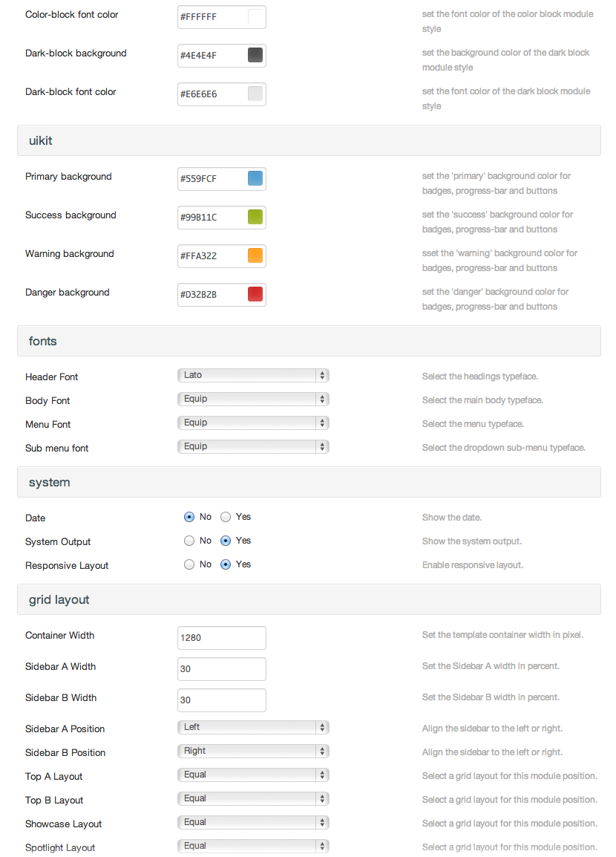Click the Success background label
Screen dimensions: 616x857
(x=71, y=215)
